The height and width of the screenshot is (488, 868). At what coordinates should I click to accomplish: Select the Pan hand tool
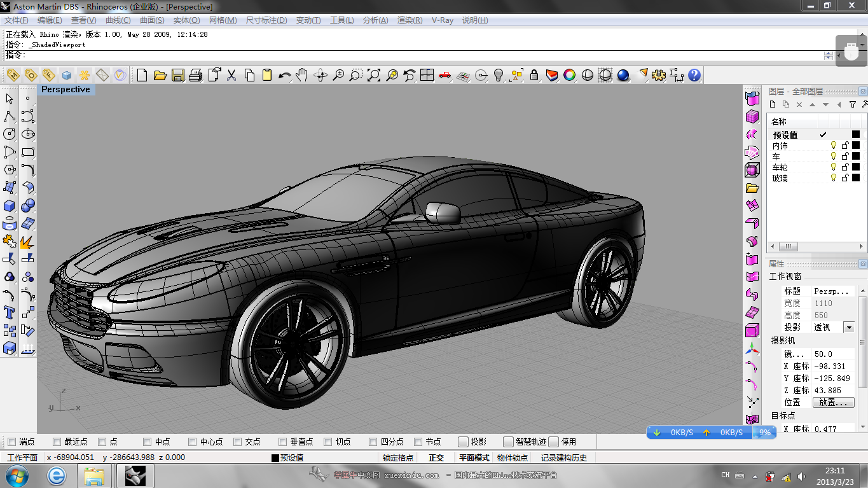pos(302,75)
